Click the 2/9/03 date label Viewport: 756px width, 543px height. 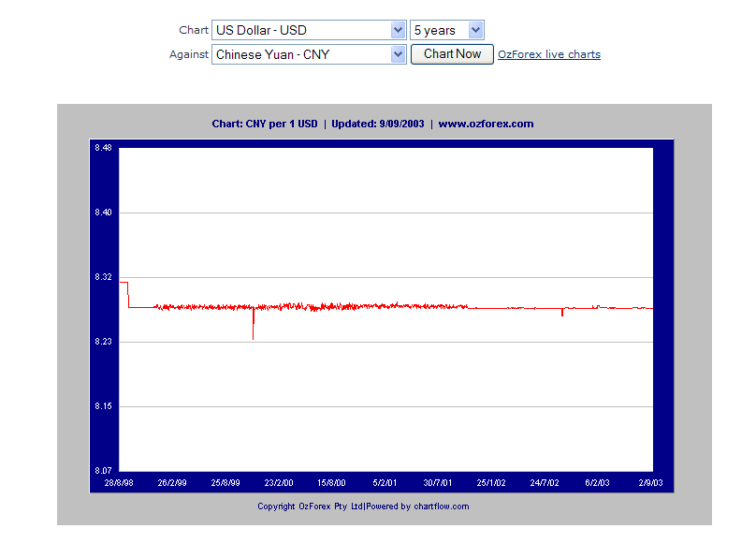pyautogui.click(x=650, y=483)
